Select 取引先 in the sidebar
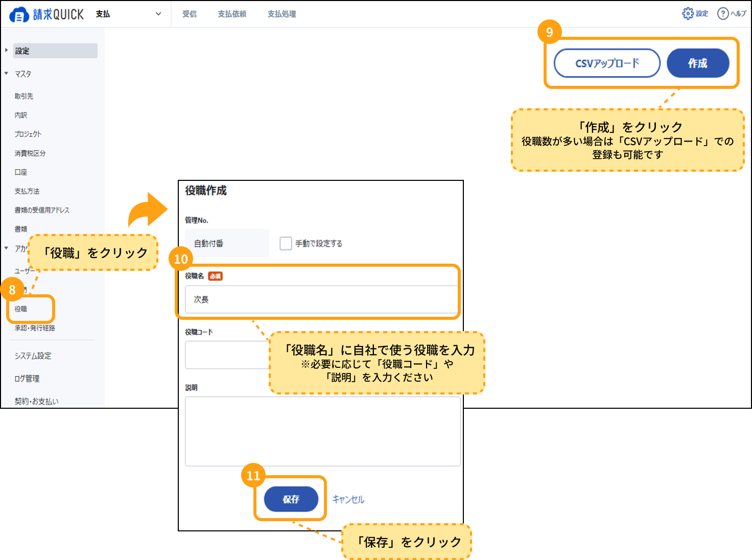This screenshot has width=752, height=560. pos(24,96)
